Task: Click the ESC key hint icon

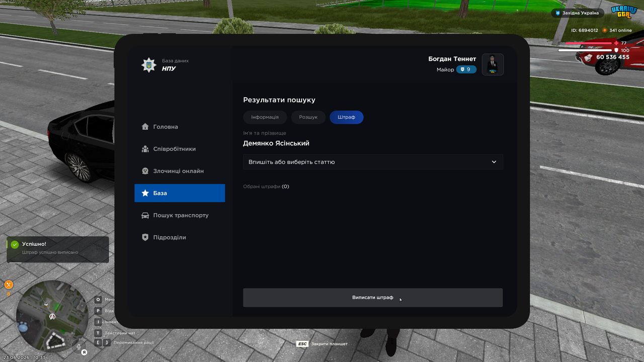Action: pos(302,344)
